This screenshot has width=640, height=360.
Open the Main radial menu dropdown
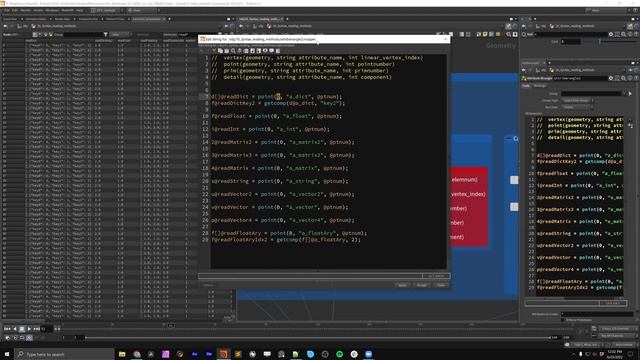(143, 10)
